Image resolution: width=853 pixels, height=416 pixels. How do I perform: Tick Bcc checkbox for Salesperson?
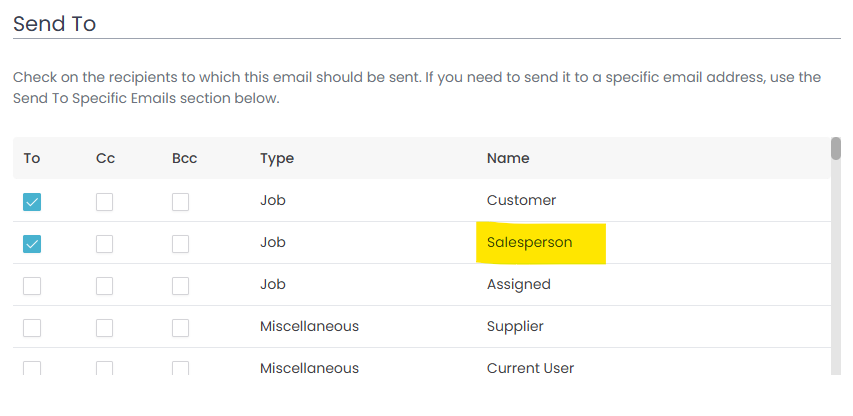point(180,244)
